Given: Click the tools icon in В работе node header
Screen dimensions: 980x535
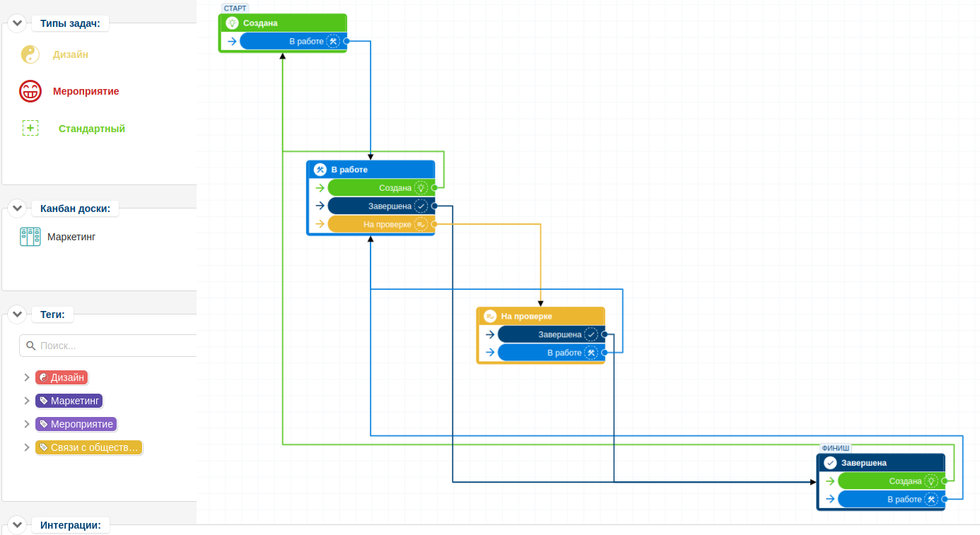Looking at the screenshot, I should [320, 170].
